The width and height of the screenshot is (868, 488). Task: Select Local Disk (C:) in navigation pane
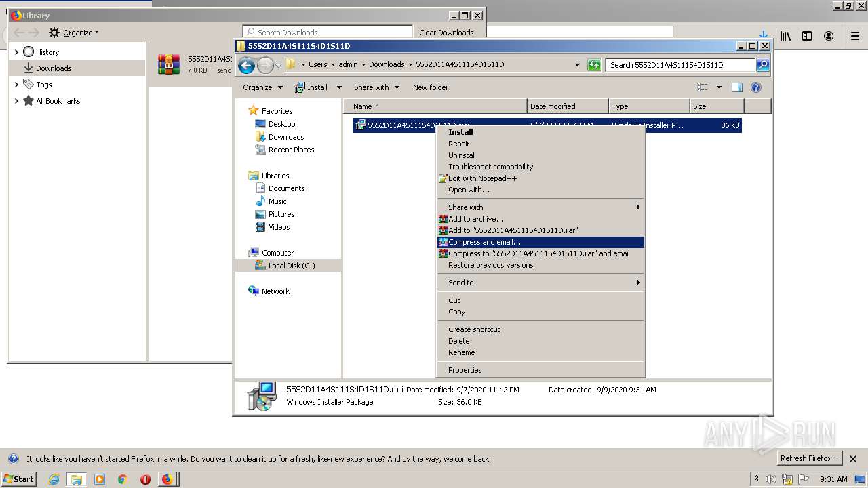coord(292,266)
